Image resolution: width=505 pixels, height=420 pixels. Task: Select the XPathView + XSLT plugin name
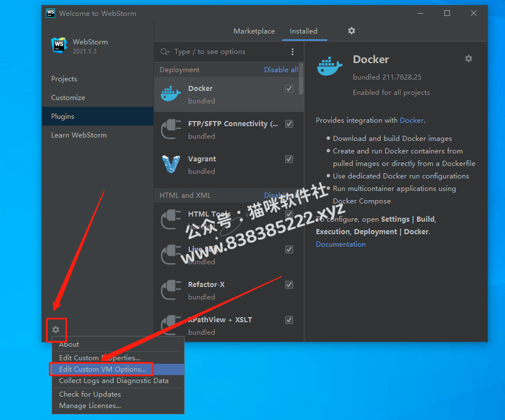[220, 320]
